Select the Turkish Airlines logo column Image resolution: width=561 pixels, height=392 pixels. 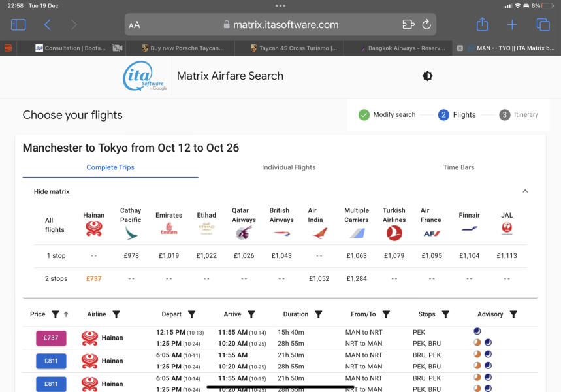(x=394, y=233)
